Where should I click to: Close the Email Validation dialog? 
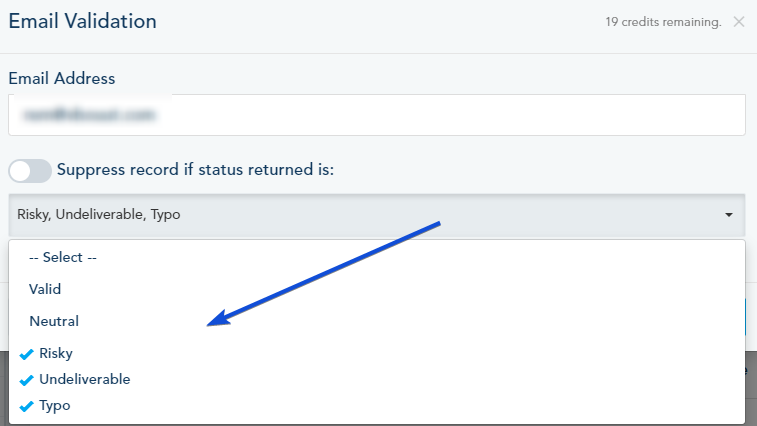(x=738, y=22)
